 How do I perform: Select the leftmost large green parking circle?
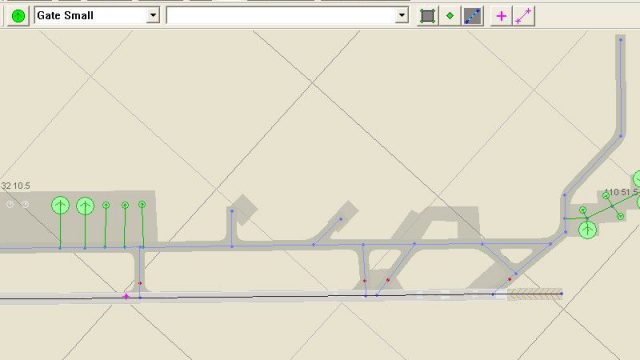[x=60, y=205]
